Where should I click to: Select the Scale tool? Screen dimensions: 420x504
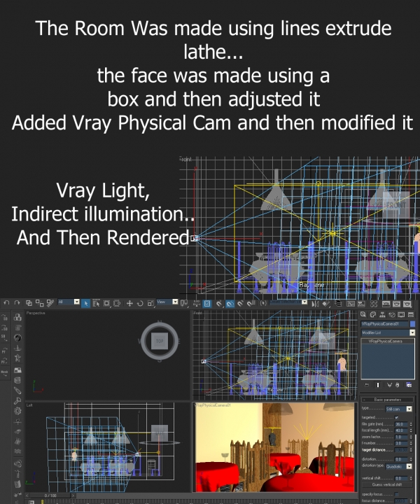tap(150, 303)
